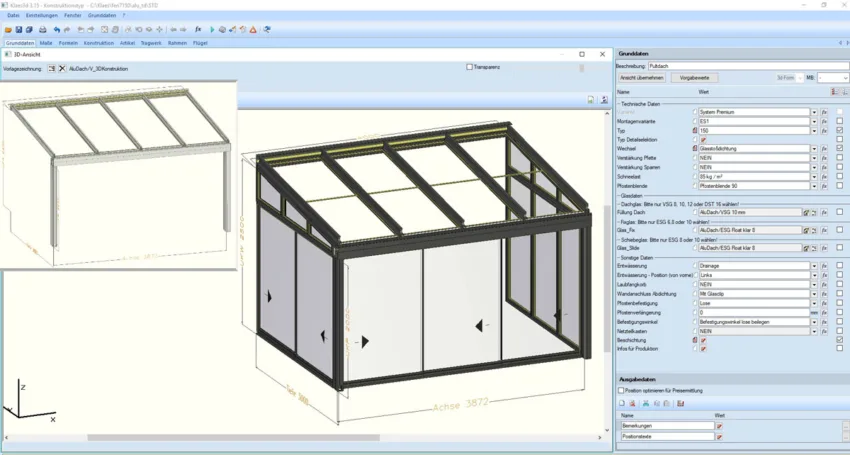Click the template picker icon beside Vorlagezeichnung label
Viewport: 850px width, 455px height.
point(51,69)
